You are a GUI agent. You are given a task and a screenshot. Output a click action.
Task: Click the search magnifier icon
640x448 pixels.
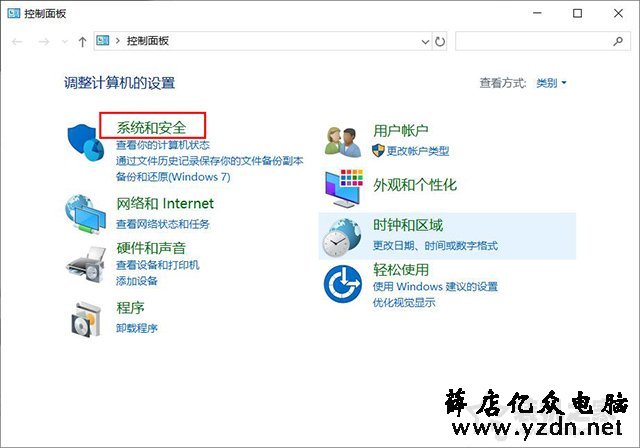618,41
